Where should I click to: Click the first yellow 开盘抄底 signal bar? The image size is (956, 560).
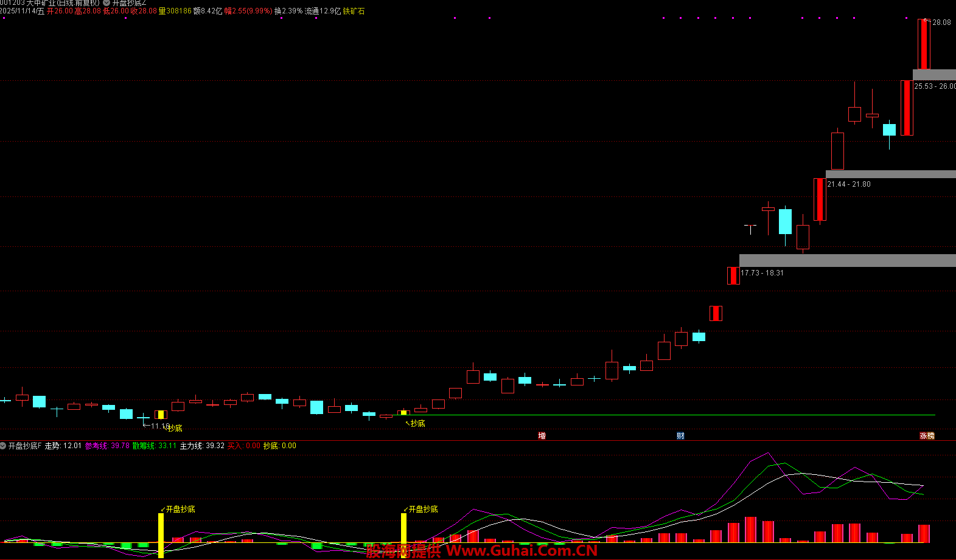[x=161, y=535]
